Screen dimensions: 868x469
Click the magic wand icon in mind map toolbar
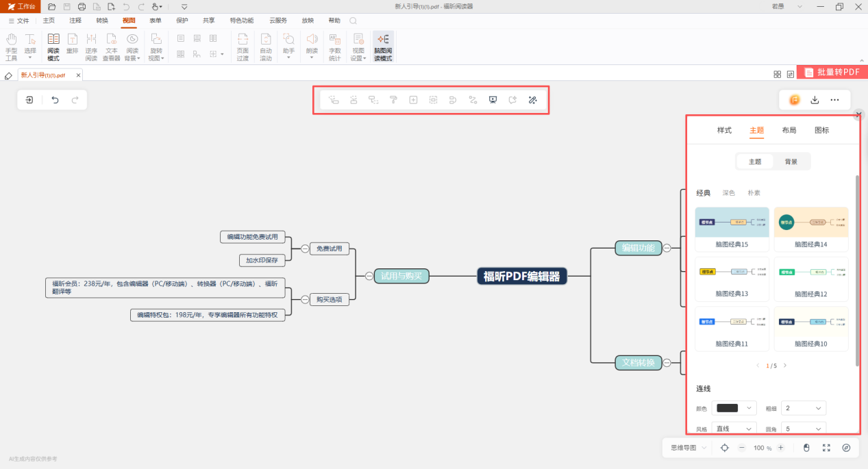[532, 100]
